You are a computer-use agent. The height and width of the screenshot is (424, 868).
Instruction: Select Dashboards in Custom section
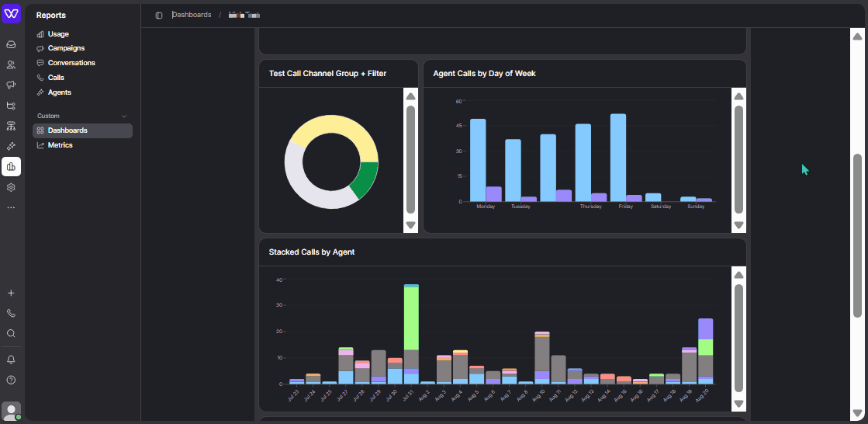[82, 130]
